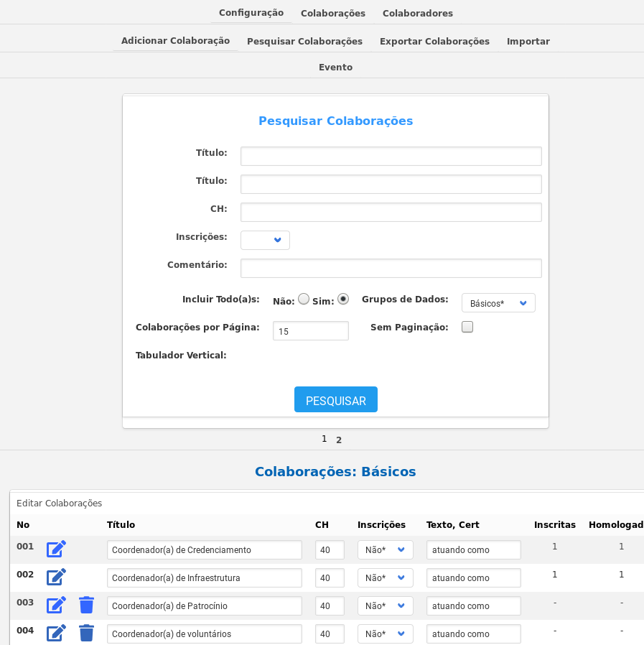
Task: Edit Texto, Cert field in row 002
Action: (x=474, y=578)
